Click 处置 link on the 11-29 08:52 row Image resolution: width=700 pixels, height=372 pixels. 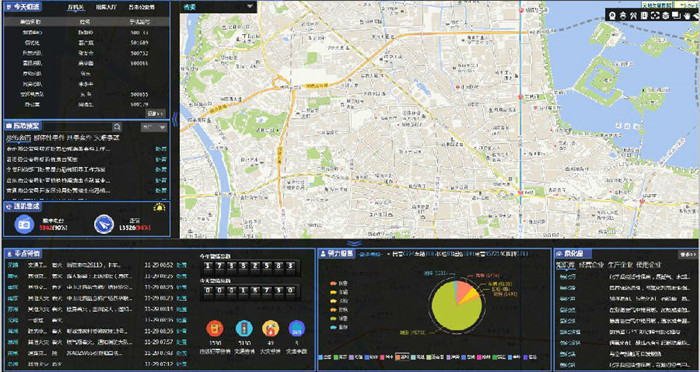tap(181, 264)
